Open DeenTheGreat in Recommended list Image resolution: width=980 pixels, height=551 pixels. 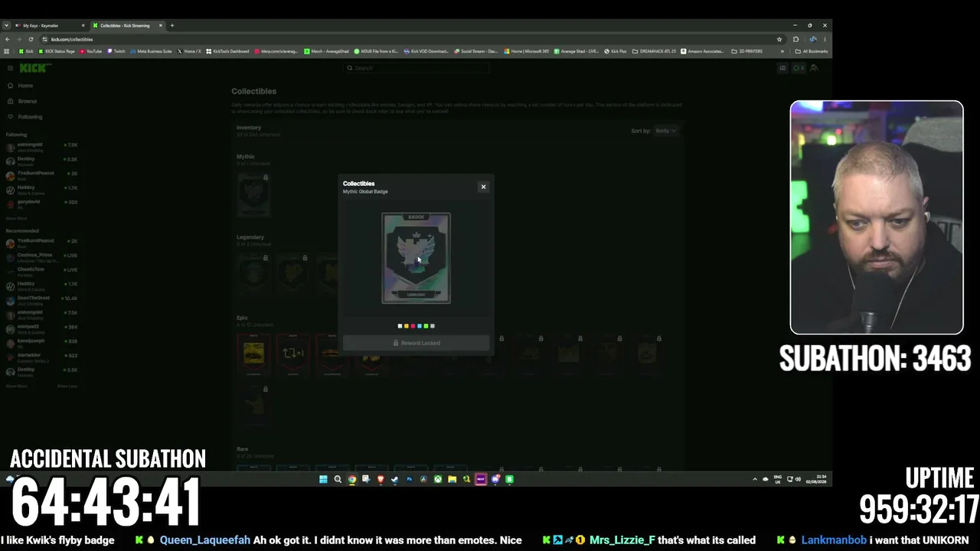pyautogui.click(x=41, y=299)
